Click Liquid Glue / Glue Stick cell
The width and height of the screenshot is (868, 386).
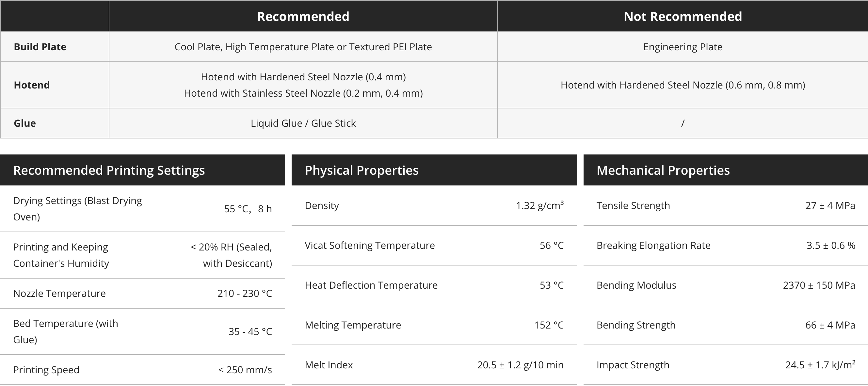(x=303, y=123)
